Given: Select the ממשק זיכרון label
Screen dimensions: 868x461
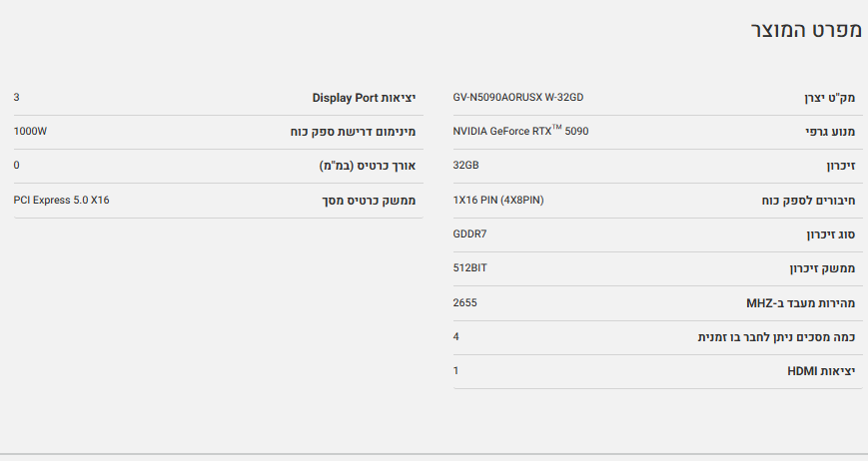Looking at the screenshot, I should (x=824, y=268).
